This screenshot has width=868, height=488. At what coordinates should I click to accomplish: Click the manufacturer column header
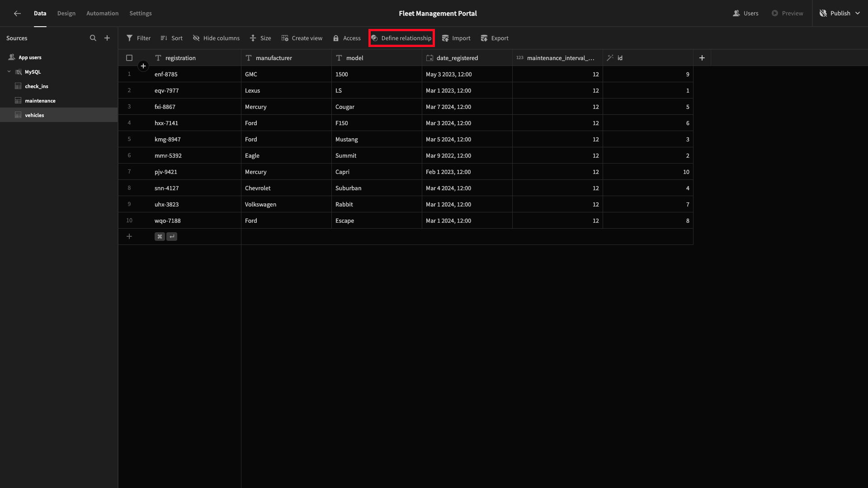286,58
